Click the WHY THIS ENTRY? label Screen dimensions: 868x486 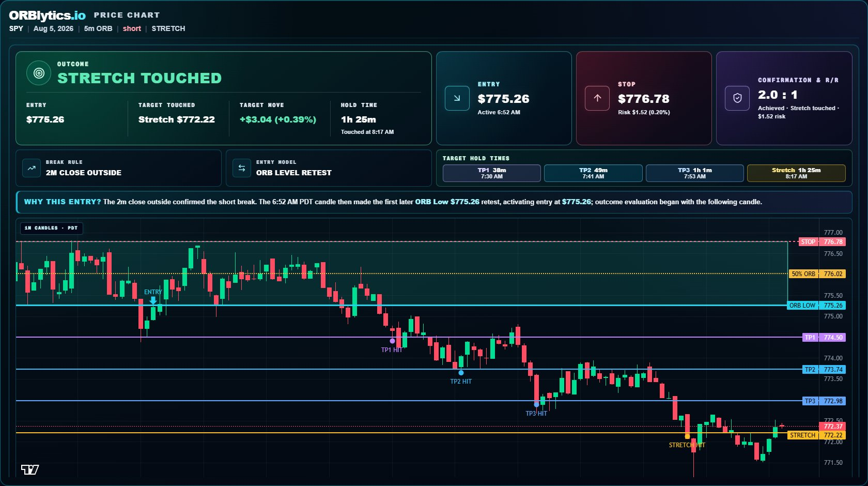[x=63, y=202]
